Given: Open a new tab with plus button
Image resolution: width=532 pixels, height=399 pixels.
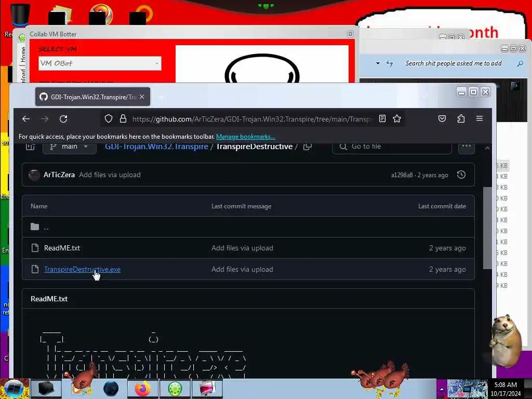Looking at the screenshot, I should coord(161,97).
